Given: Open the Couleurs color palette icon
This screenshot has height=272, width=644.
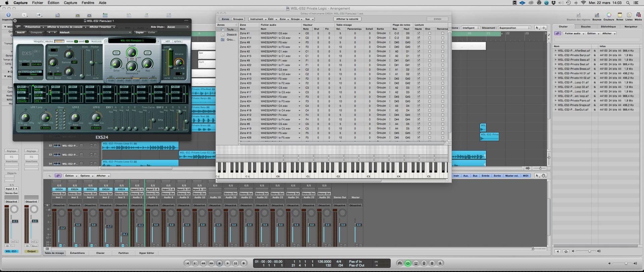Looking at the screenshot, I should pos(609,15).
